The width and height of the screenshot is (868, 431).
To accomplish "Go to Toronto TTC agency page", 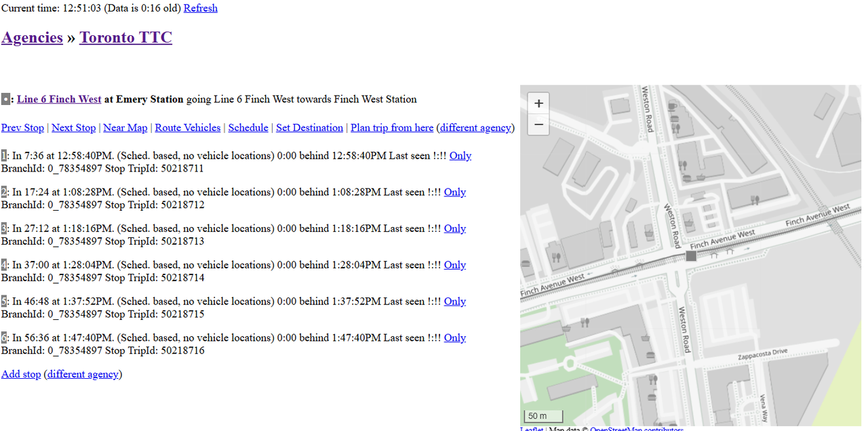I will pos(125,37).
